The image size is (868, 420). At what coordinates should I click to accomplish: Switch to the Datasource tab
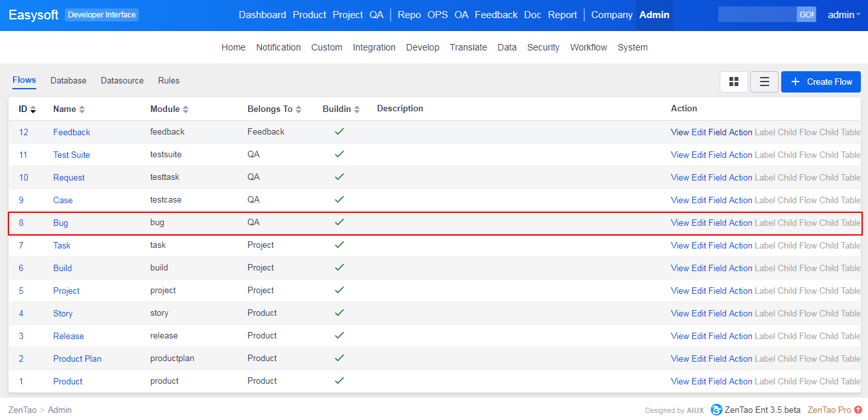coord(122,81)
